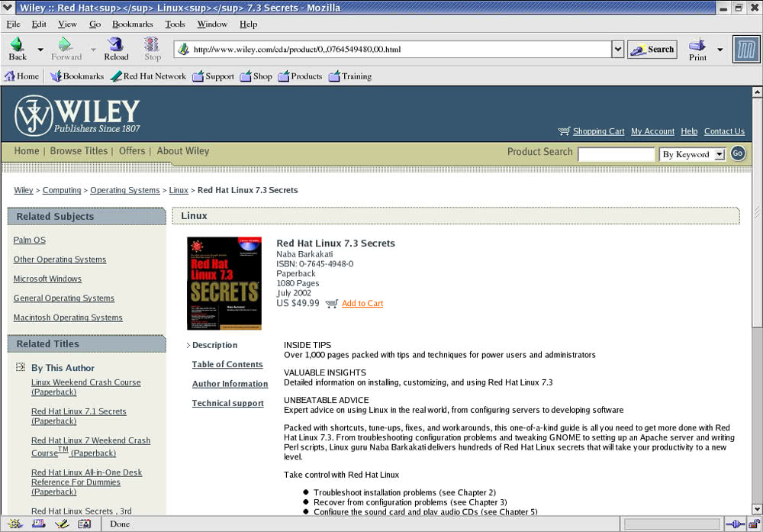Expand the URL bar history dropdown

tap(617, 49)
